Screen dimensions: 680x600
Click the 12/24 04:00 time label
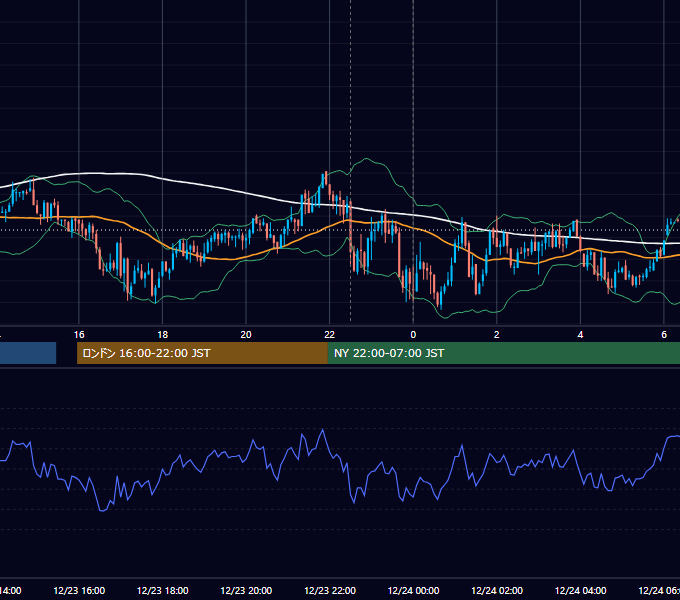pos(581,590)
